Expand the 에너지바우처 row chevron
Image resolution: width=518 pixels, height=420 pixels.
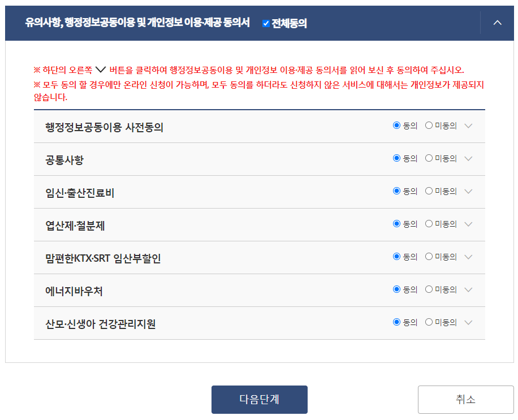pos(468,289)
